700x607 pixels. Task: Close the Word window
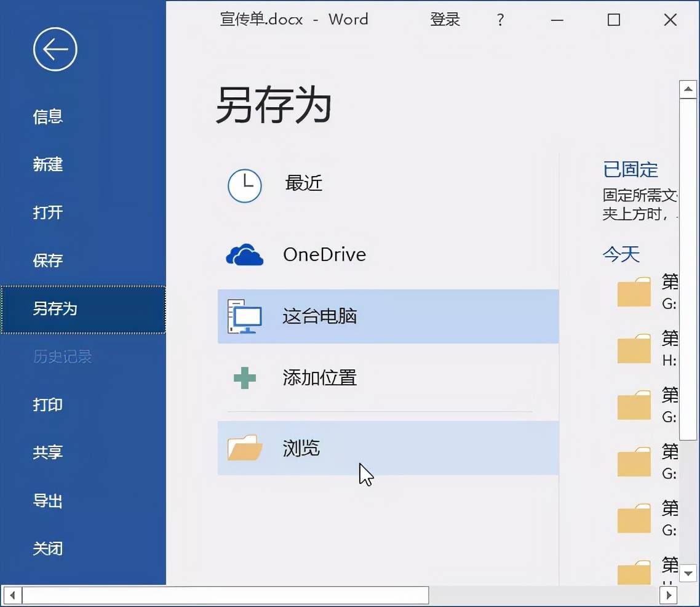(670, 20)
